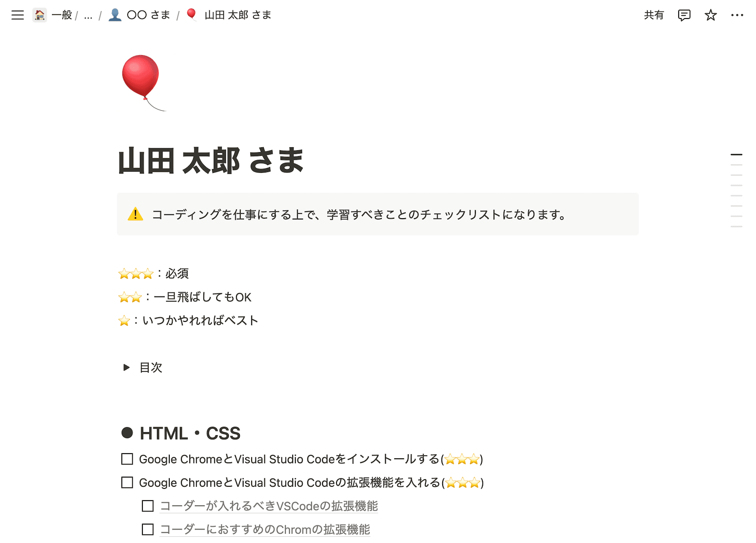Click the person icon in breadcrumb

pos(115,16)
